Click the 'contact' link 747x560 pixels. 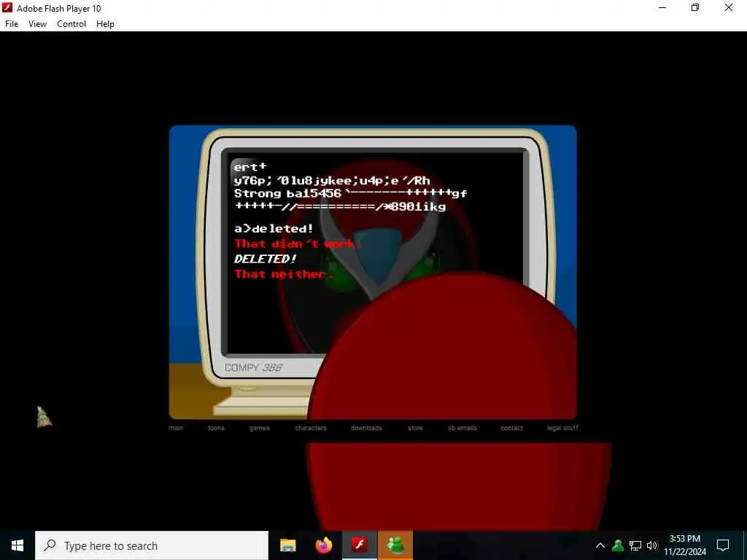tap(511, 427)
